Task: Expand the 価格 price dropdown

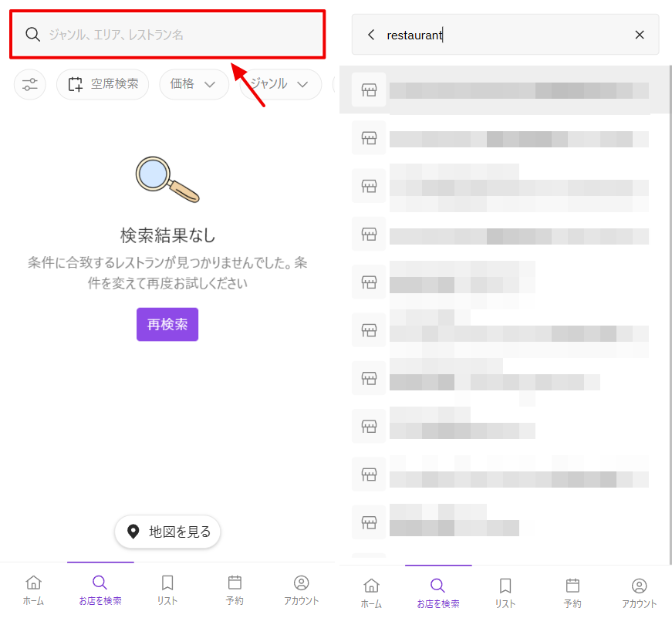Action: (x=194, y=84)
